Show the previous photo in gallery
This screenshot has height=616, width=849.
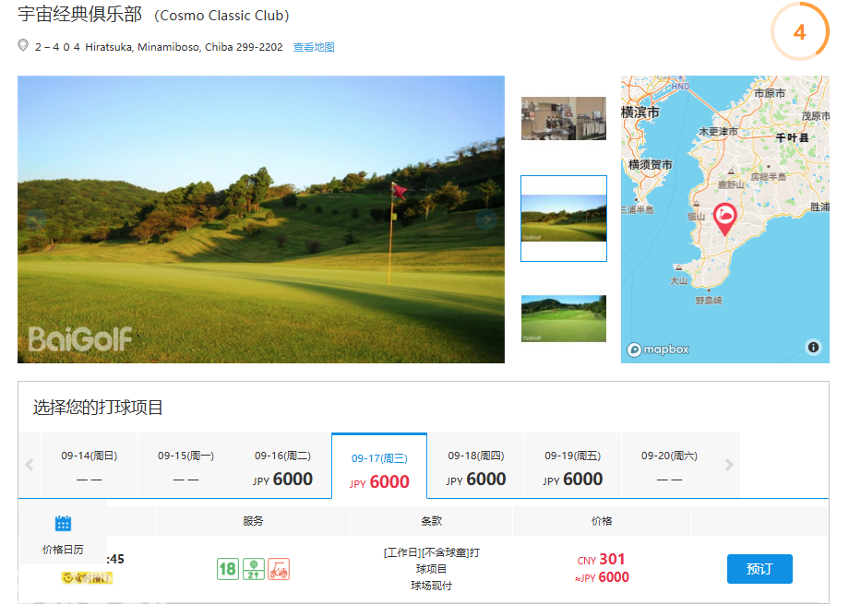(x=36, y=219)
